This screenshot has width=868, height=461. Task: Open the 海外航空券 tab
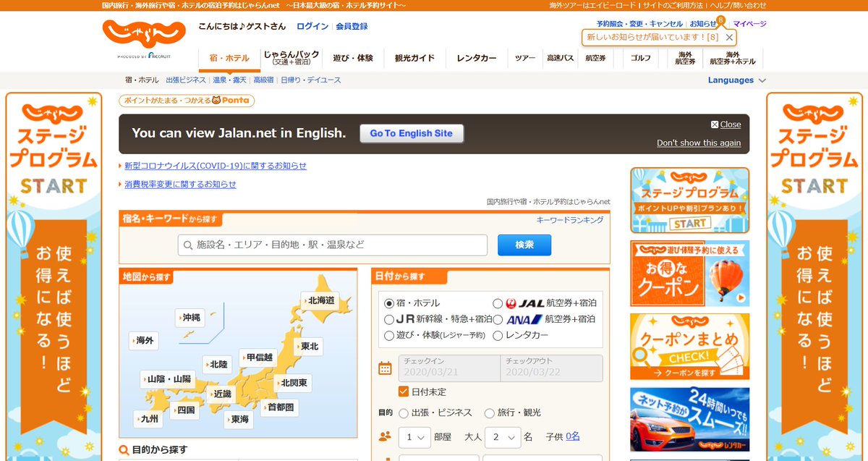pos(685,59)
